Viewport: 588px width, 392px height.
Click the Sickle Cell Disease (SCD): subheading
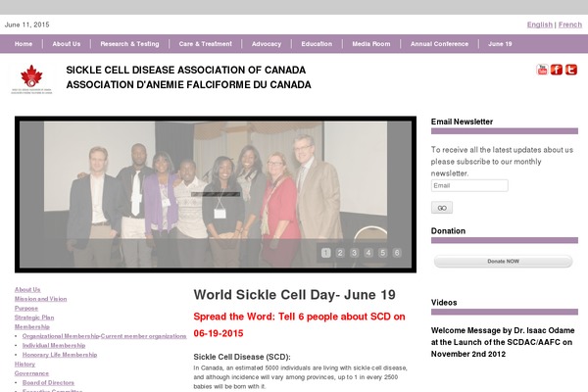pos(242,357)
